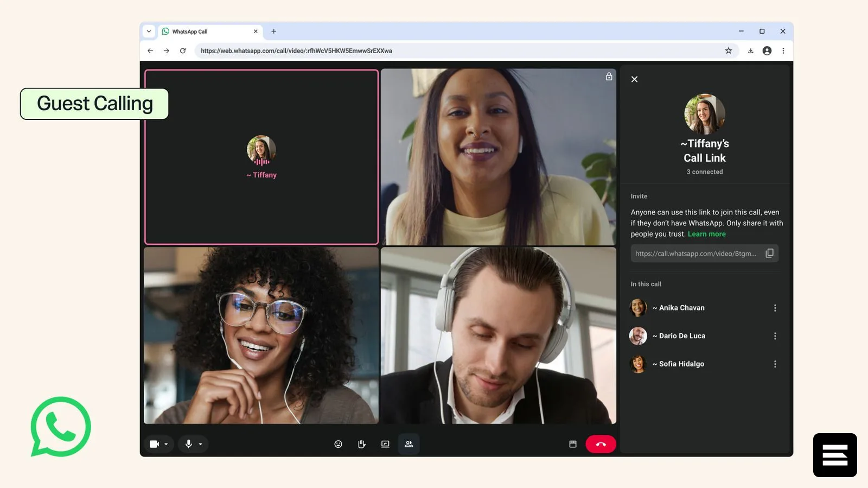Click the "~ Dario De Luca" name
Image resolution: width=868 pixels, height=488 pixels.
click(679, 336)
